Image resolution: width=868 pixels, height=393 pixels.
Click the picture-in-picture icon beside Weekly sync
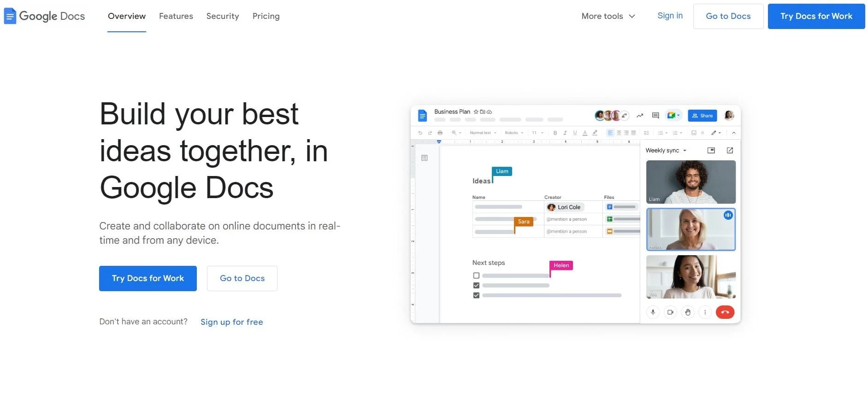[711, 151]
